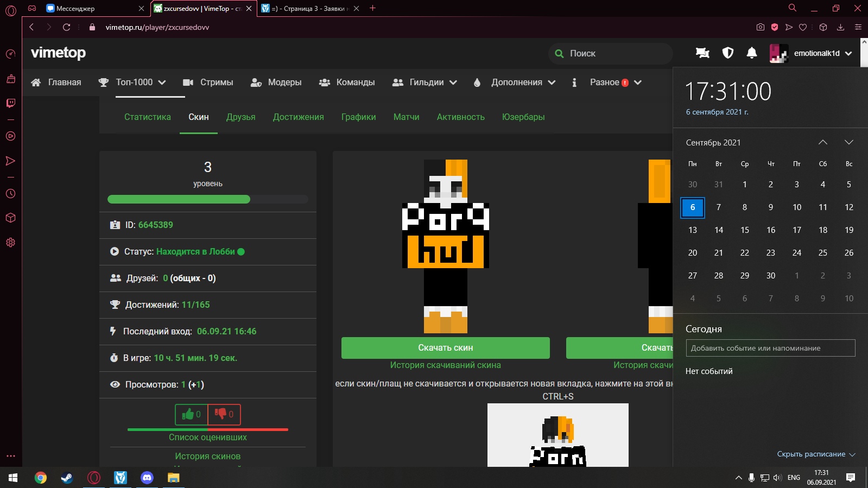Image resolution: width=868 pixels, height=488 pixels.
Task: Switch to the Статистика tab
Action: (147, 117)
